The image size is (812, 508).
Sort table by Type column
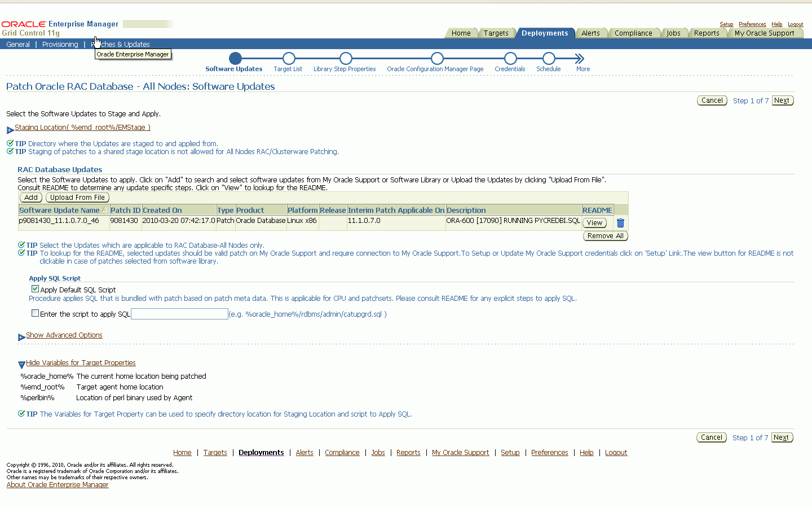[x=225, y=210]
